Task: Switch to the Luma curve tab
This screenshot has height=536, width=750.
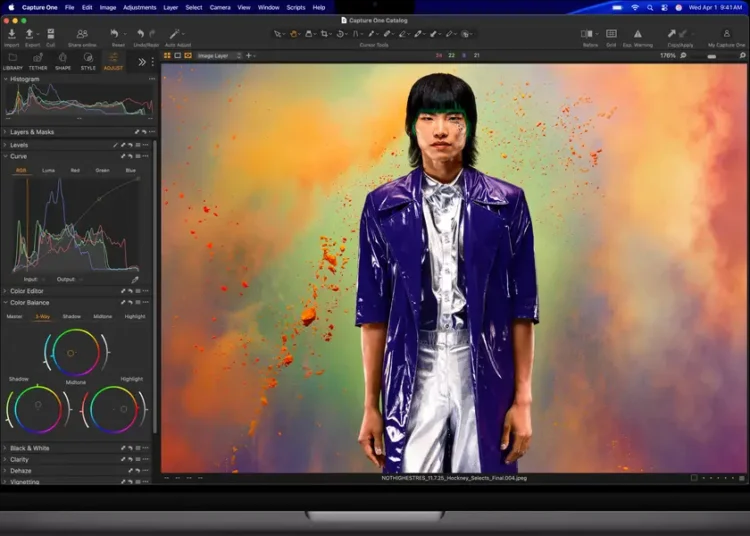Action: pos(48,170)
